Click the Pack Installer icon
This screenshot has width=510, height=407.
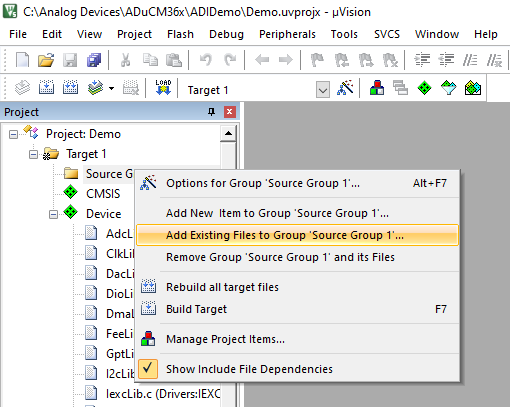click(x=473, y=88)
